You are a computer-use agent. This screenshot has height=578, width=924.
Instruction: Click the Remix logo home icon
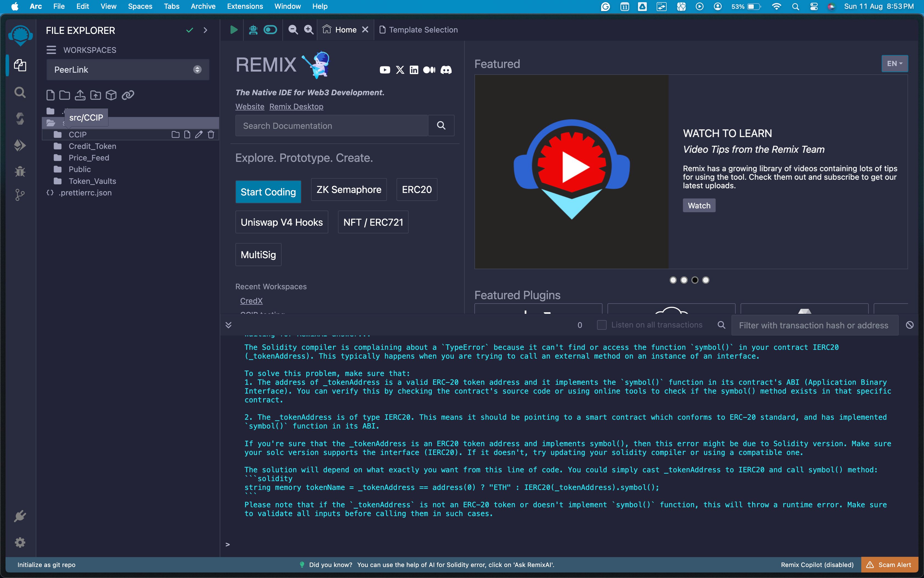[20, 35]
